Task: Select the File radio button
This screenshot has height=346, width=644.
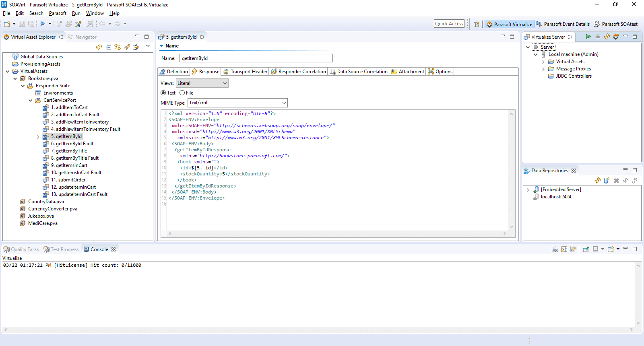Action: pos(182,93)
